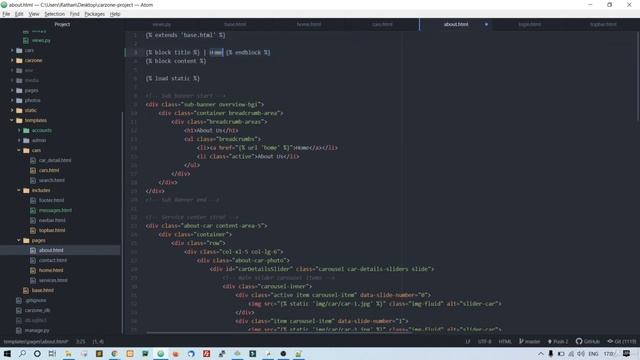Click the templates folder icon
Image resolution: width=640 pixels, height=360 pixels.
point(19,120)
